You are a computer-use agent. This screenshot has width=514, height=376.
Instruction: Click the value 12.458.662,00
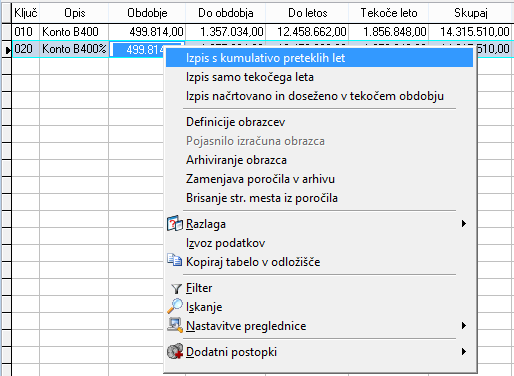pyautogui.click(x=307, y=32)
